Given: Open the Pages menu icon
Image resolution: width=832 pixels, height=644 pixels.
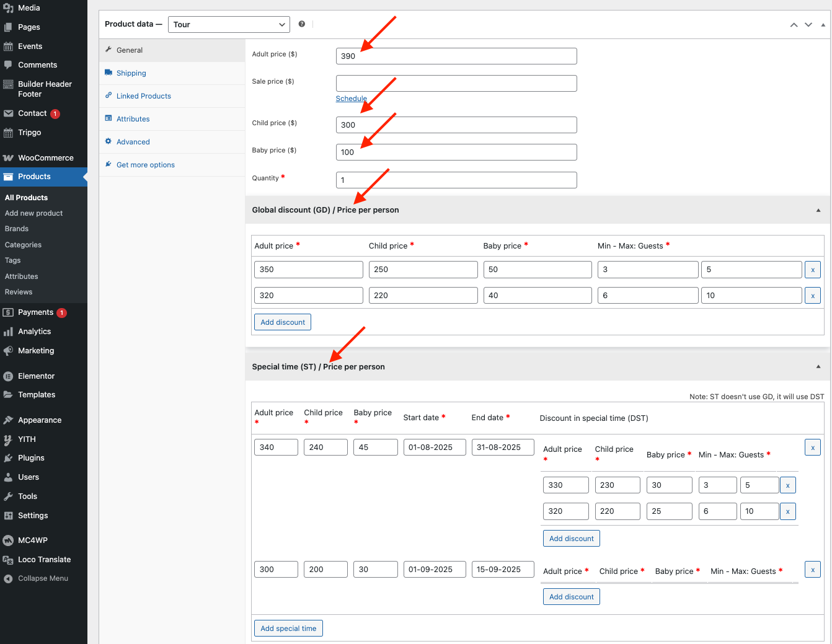Looking at the screenshot, I should (x=8, y=27).
